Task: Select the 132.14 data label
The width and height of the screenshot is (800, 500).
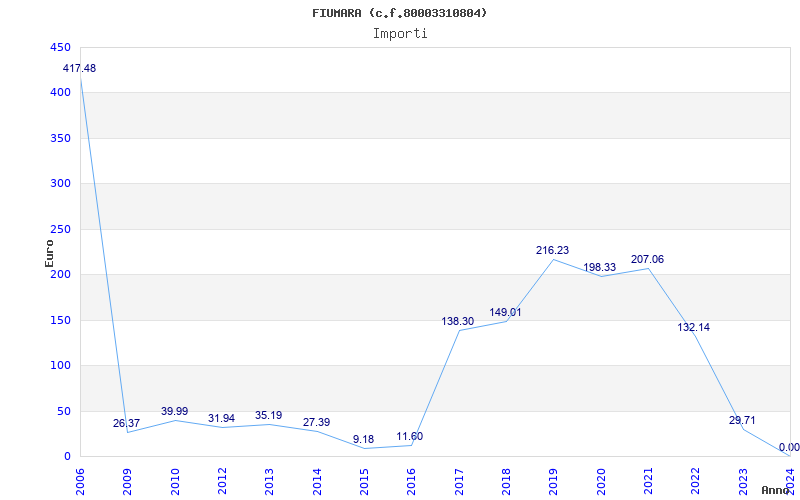Action: click(693, 328)
